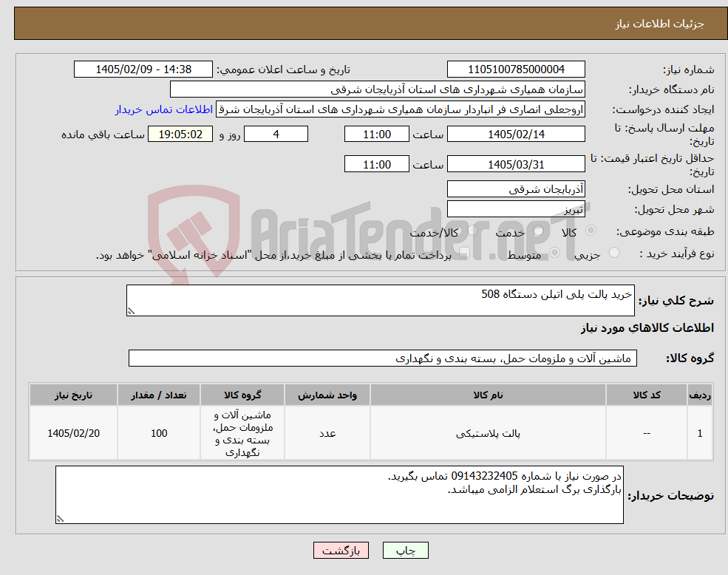This screenshot has height=575, width=728.
Task: Click the buyer notes text area
Action: click(339, 494)
